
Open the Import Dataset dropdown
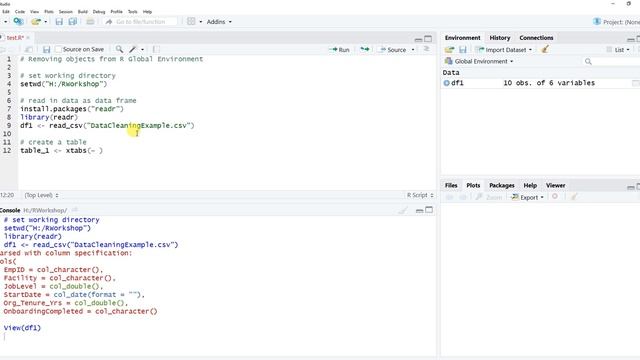pyautogui.click(x=504, y=50)
